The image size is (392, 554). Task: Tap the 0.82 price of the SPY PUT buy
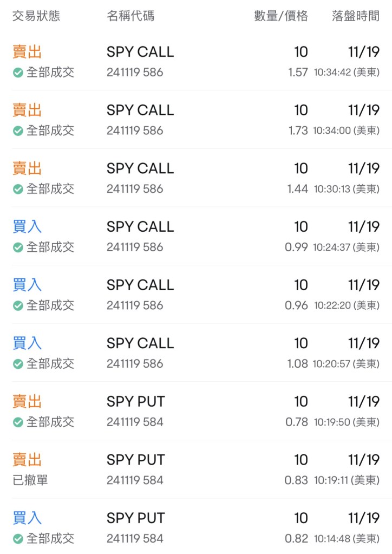point(297,539)
